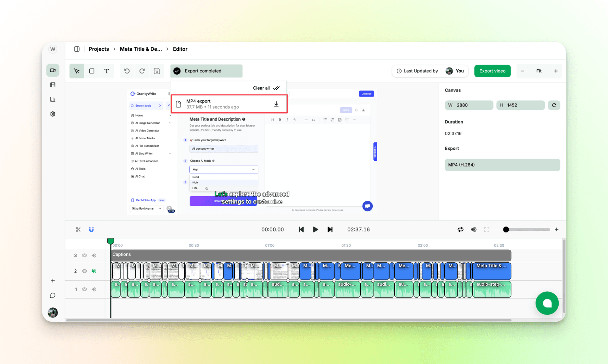
Task: Select the scissors split tool
Action: 78,229
